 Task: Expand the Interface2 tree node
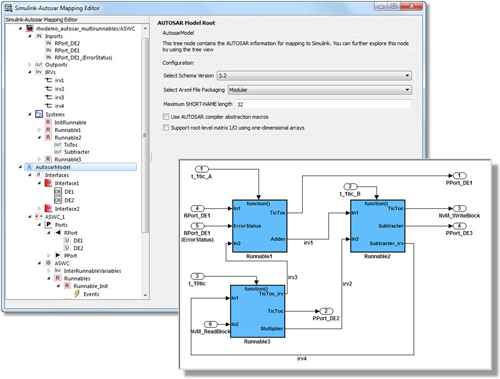coord(39,209)
